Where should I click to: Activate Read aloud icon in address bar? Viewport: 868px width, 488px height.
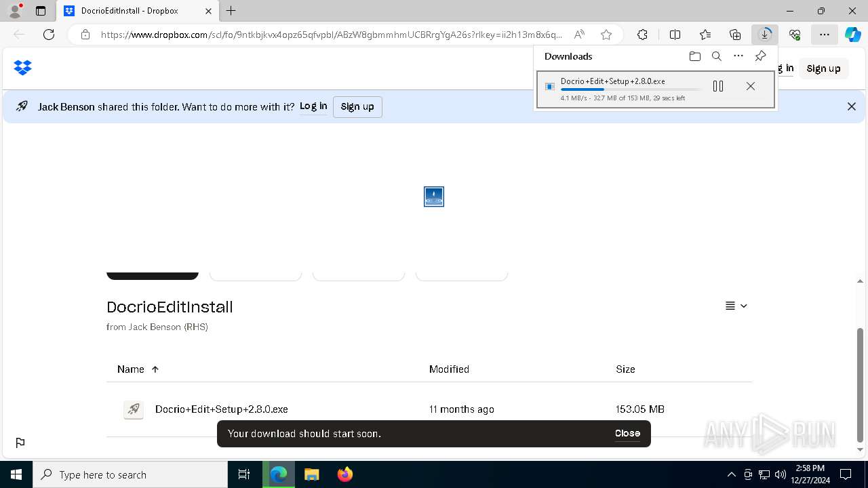(579, 35)
